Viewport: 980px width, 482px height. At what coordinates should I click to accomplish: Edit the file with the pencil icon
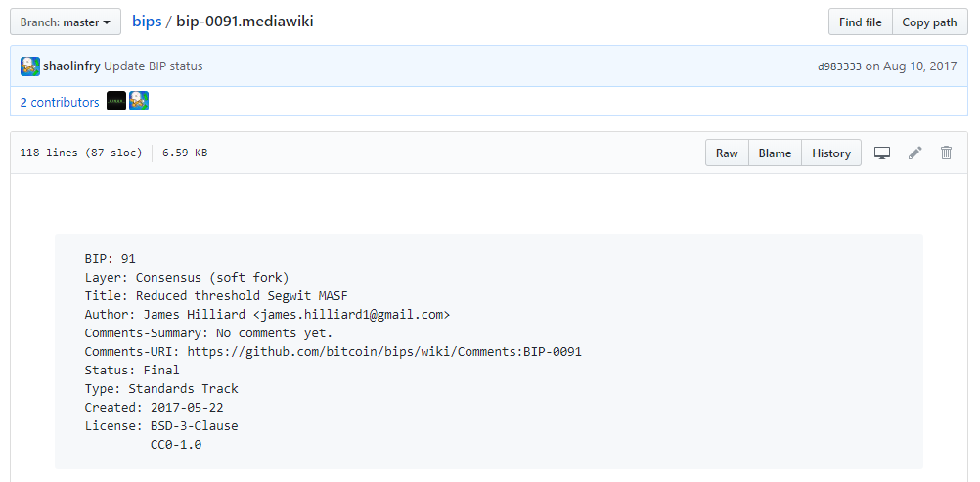pyautogui.click(x=914, y=153)
